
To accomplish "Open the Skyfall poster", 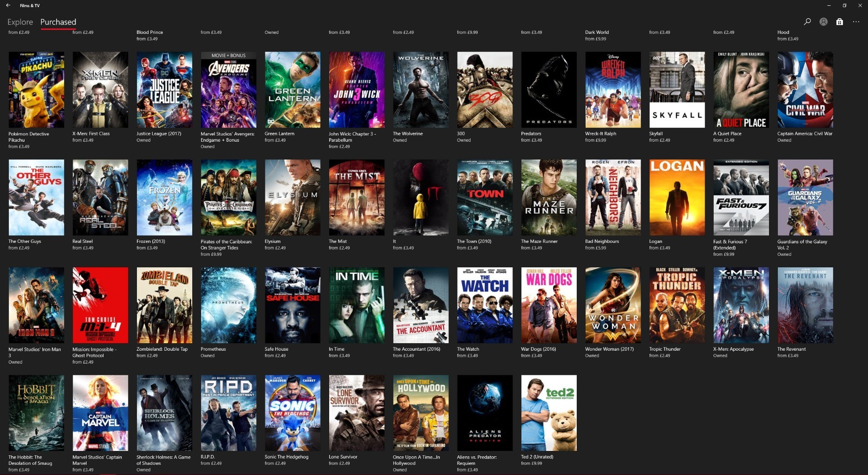I will [677, 90].
